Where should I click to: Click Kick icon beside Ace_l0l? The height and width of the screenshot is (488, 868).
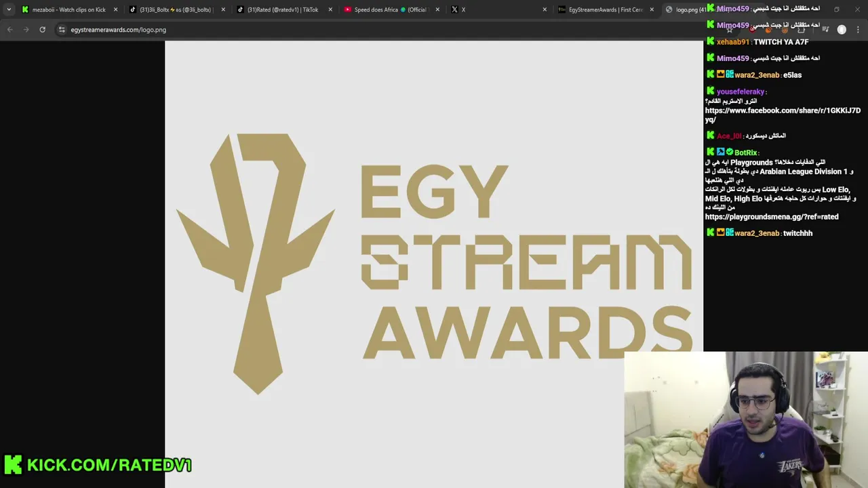[x=711, y=136]
